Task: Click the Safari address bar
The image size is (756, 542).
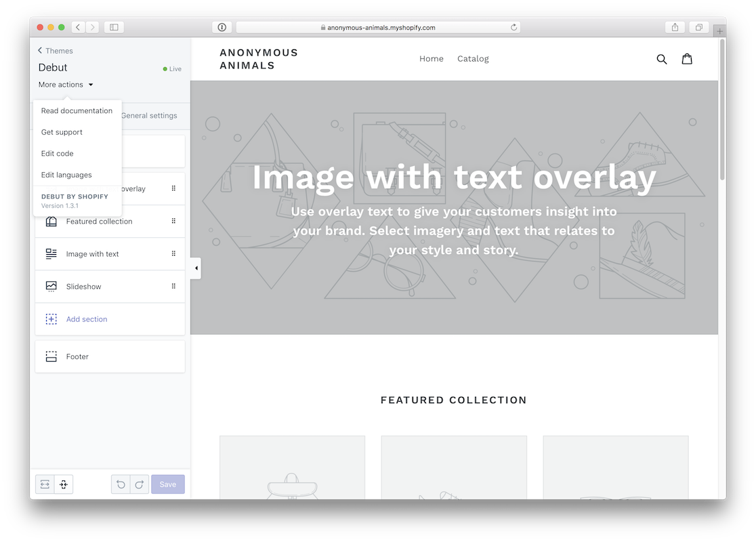Action: (378, 28)
